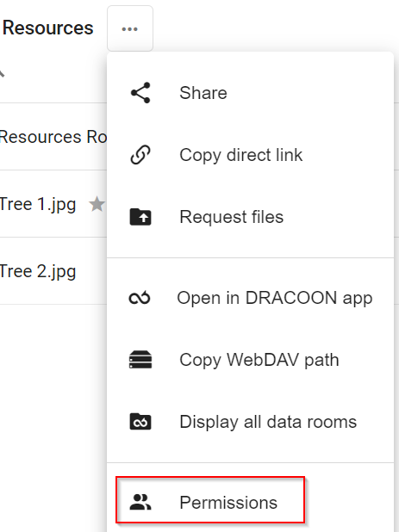Choose Display all data rooms
Image resolution: width=399 pixels, height=532 pixels.
coord(250,422)
